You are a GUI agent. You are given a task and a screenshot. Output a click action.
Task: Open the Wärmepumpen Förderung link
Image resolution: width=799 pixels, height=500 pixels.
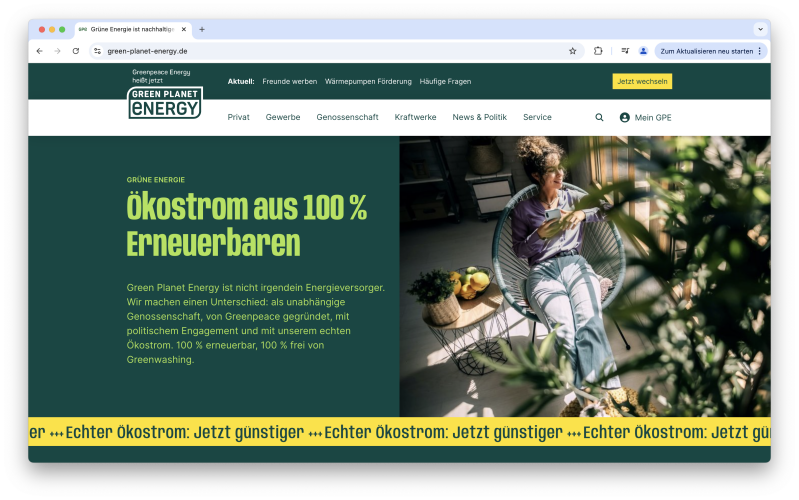368,82
